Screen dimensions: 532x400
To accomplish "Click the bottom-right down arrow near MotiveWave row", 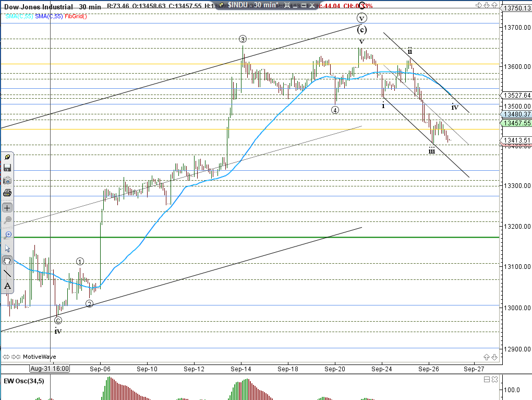I will pyautogui.click(x=494, y=357).
